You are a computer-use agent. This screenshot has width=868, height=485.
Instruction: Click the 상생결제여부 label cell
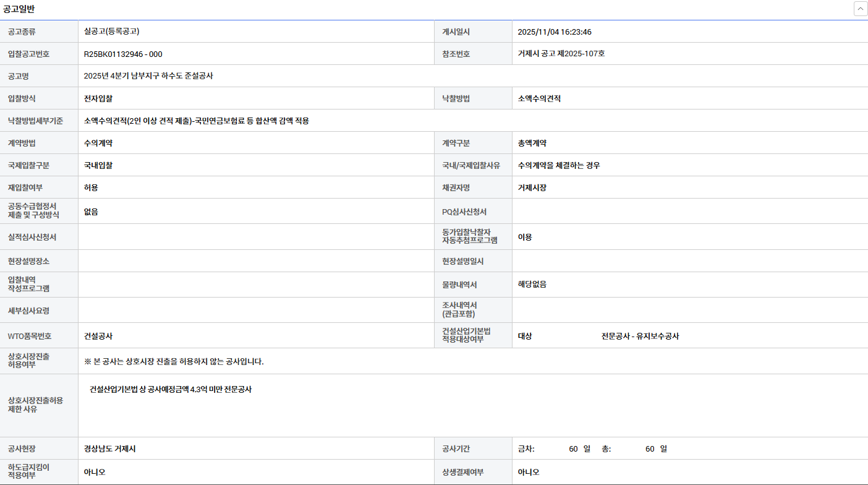pyautogui.click(x=462, y=472)
